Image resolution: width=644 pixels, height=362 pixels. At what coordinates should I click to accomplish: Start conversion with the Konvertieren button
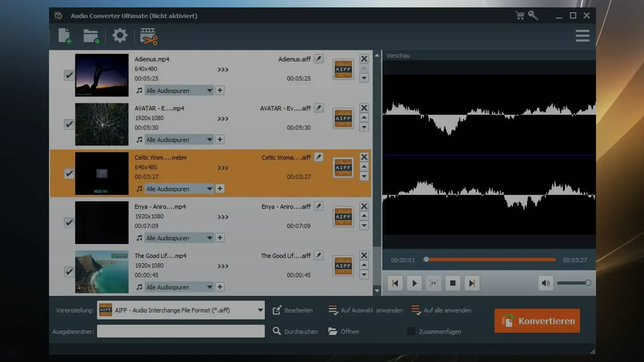537,321
